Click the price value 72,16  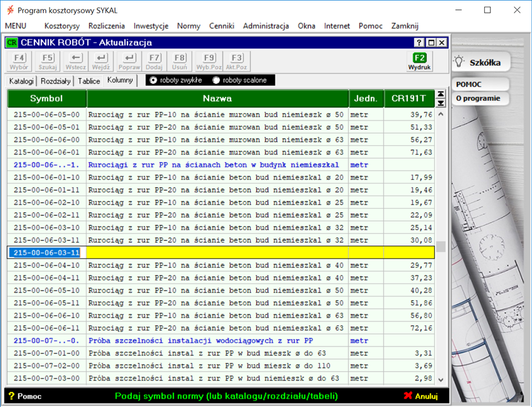(x=421, y=328)
